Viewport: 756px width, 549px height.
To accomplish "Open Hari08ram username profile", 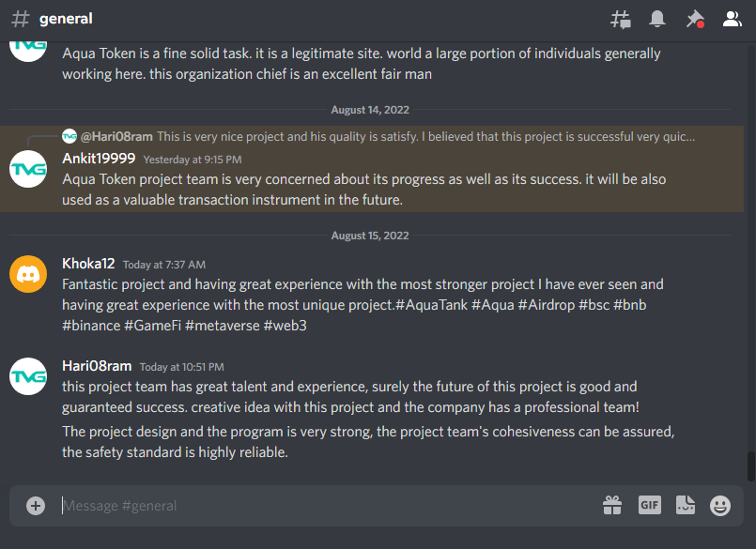I will pyautogui.click(x=97, y=366).
